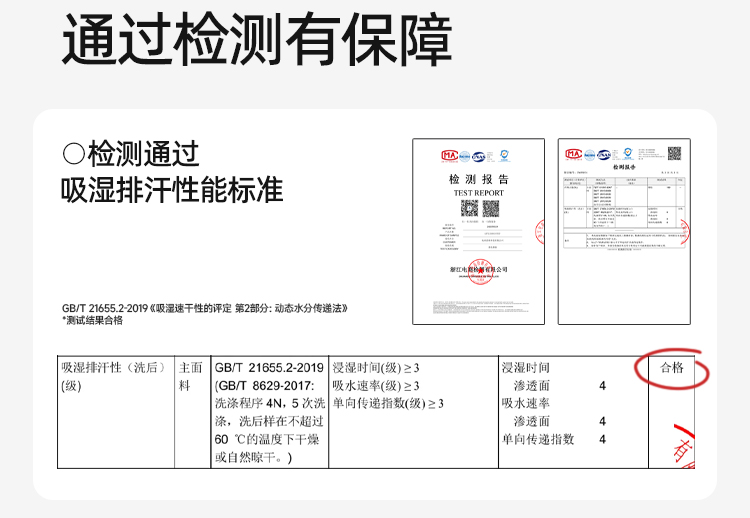The width and height of the screenshot is (750, 518).
Task: Click the right QR code under TEST REPORT
Action: 490,208
